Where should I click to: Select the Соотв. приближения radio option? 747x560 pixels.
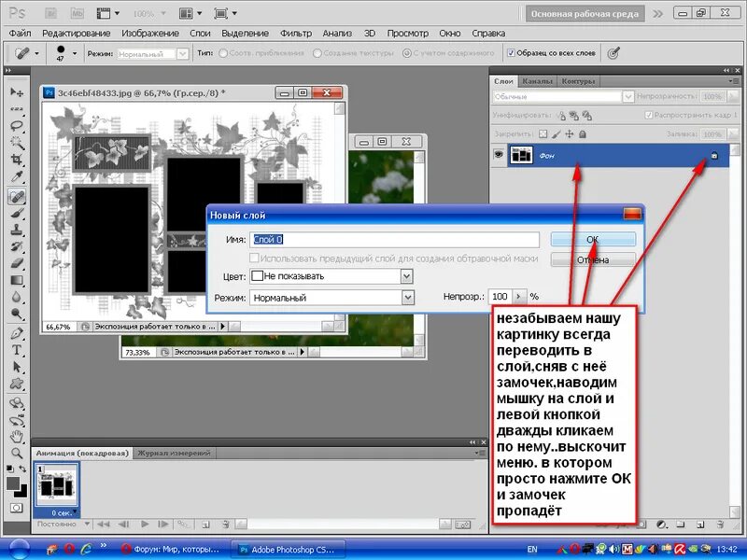tap(223, 53)
